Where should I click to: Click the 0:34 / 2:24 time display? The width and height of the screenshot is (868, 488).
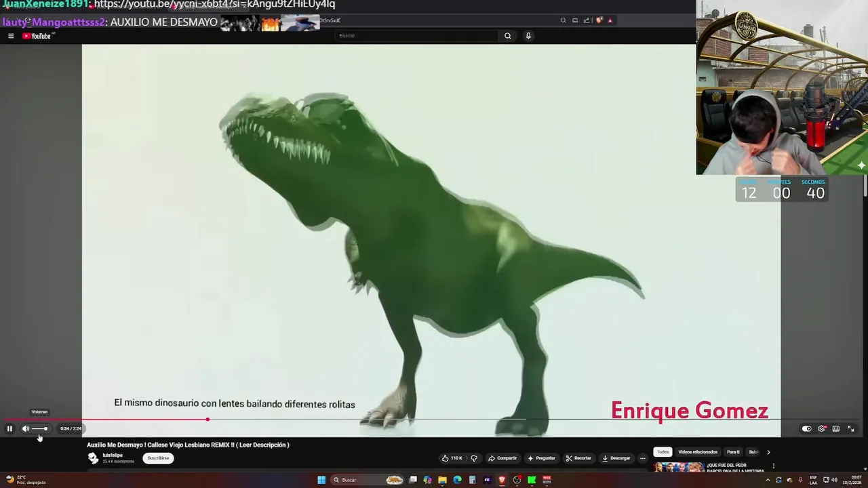pos(71,428)
